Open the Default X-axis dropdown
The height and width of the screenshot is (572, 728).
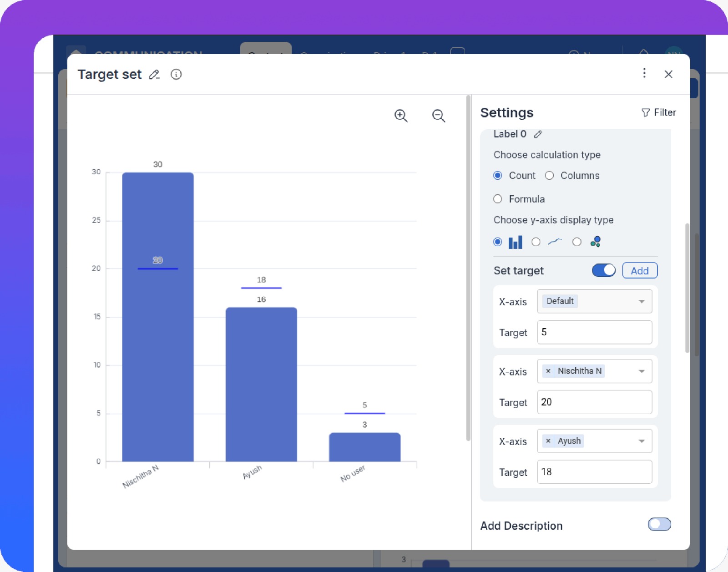click(x=641, y=301)
